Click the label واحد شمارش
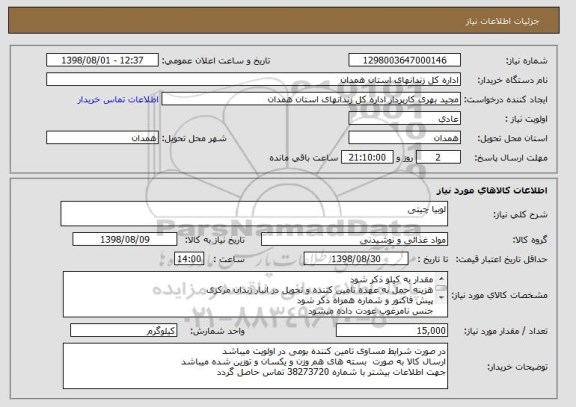Viewport: 576px width, 407px height. tap(217, 331)
